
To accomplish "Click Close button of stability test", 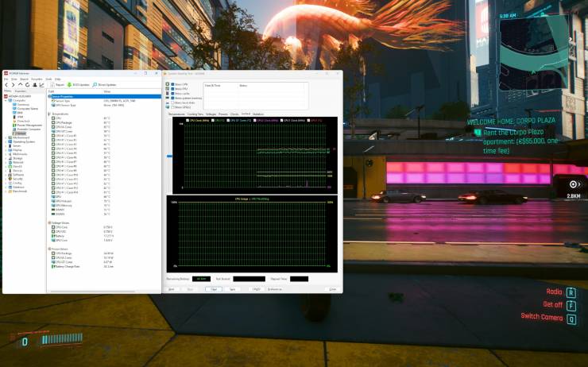I will point(333,289).
